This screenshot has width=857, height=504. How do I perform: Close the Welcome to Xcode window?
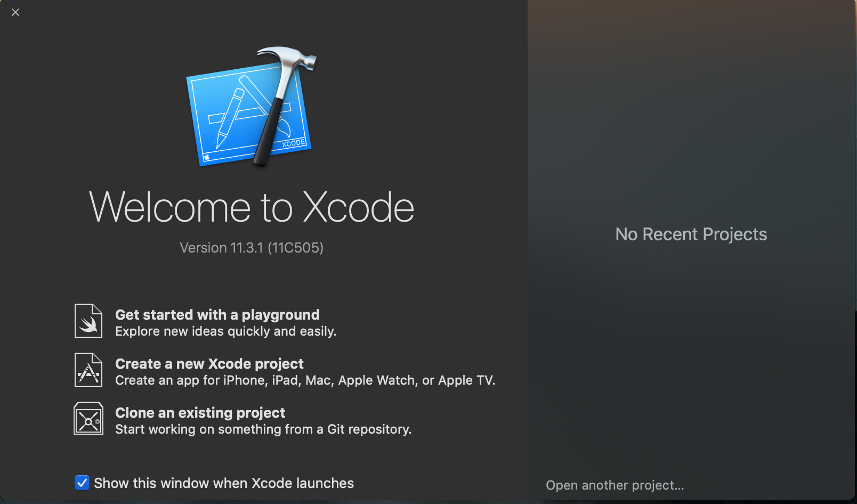click(15, 12)
